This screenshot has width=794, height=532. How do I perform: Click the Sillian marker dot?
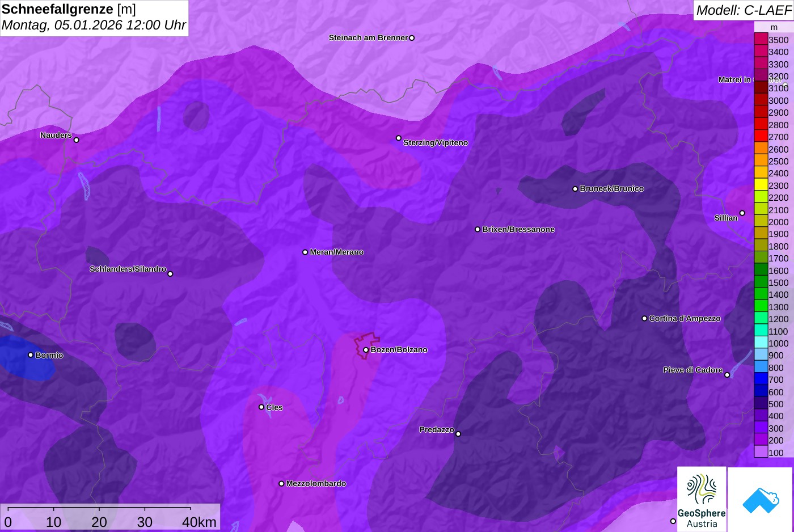pos(742,213)
